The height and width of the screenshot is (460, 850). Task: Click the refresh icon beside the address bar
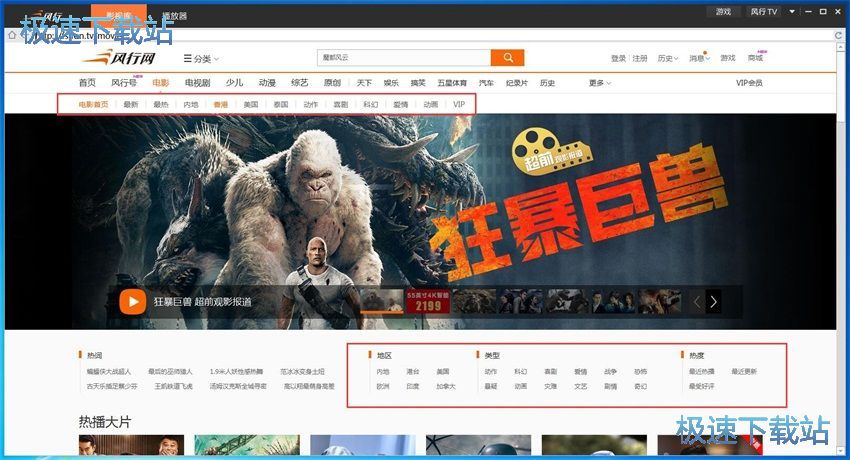(838, 35)
